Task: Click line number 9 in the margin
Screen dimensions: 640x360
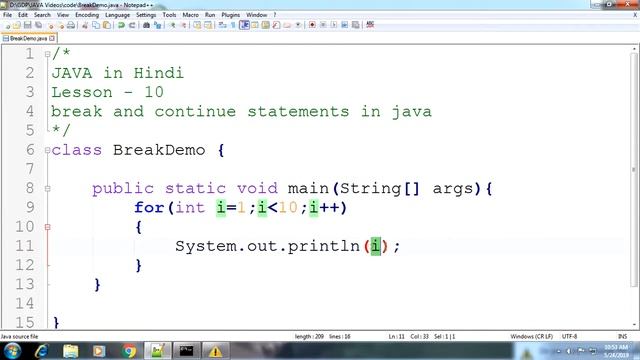Action: (x=30, y=207)
